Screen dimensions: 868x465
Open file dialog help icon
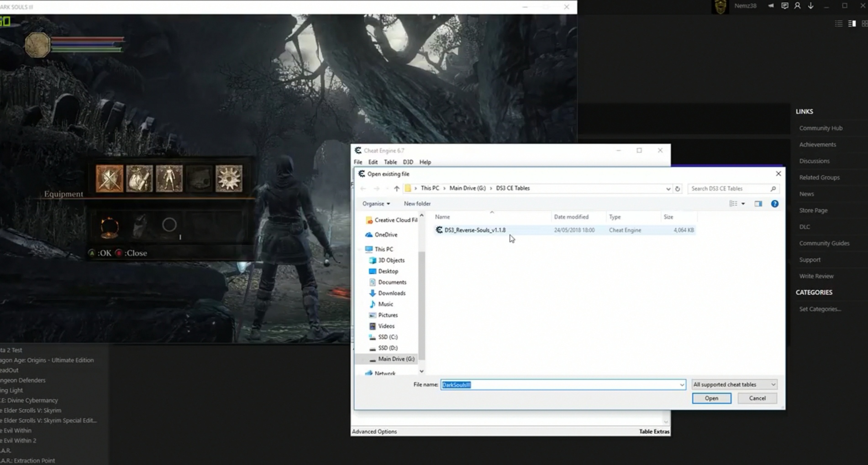(x=775, y=204)
